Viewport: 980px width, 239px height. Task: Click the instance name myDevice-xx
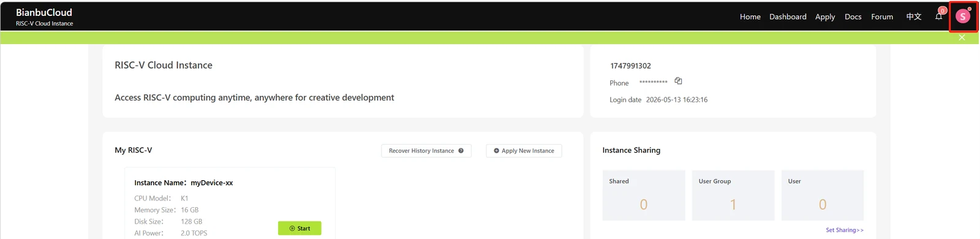212,183
